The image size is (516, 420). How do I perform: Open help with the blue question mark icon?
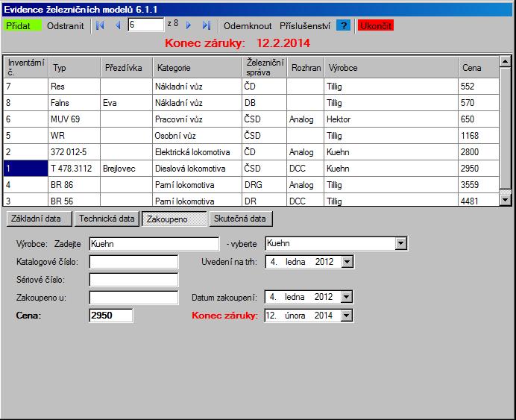tap(343, 25)
